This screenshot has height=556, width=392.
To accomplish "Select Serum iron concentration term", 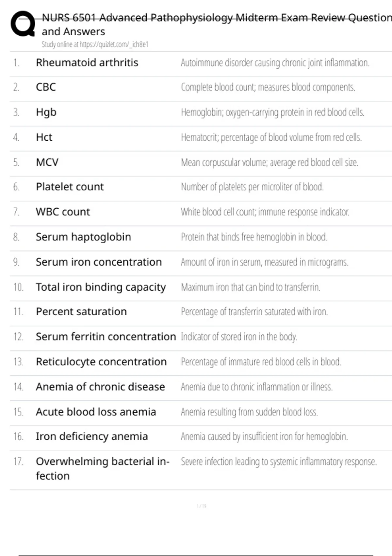I will (99, 262).
